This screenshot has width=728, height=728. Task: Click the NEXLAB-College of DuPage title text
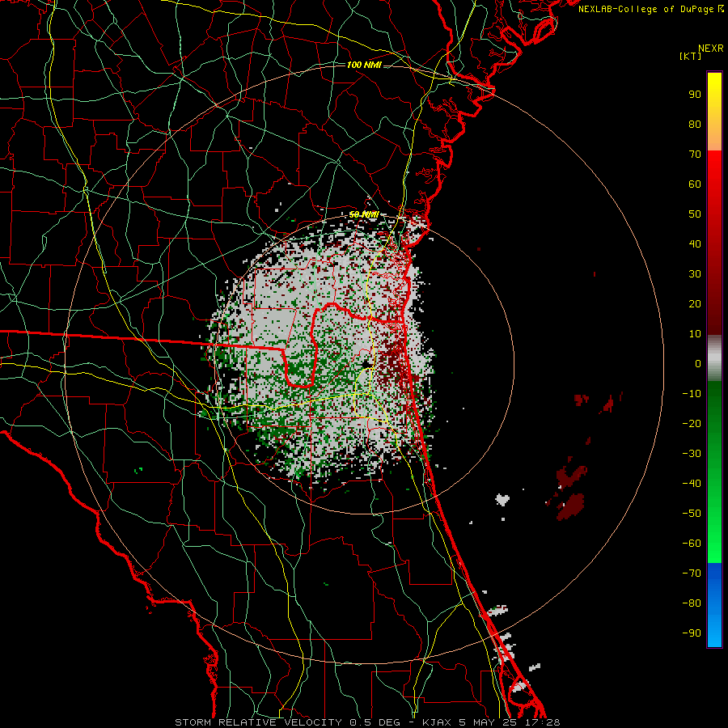pyautogui.click(x=650, y=9)
